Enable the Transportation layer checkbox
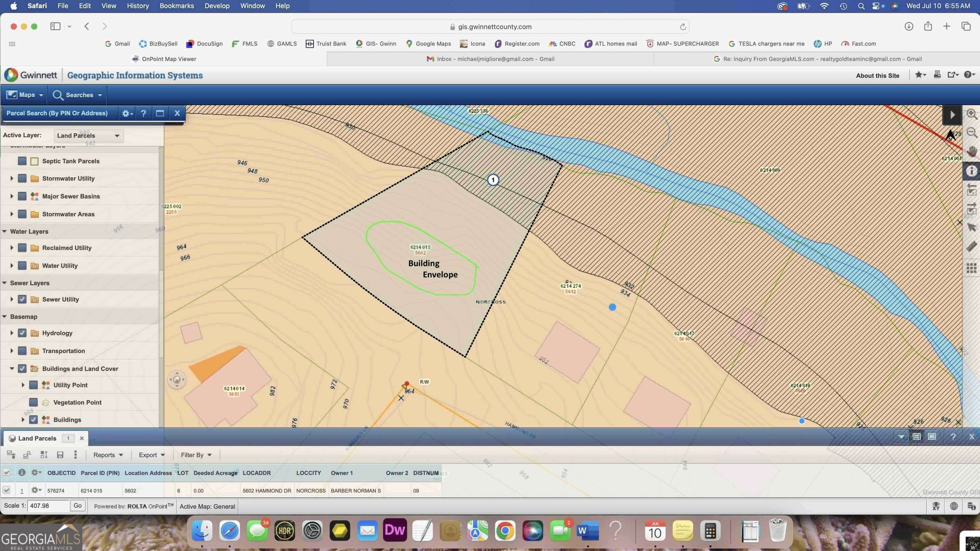 pos(22,351)
